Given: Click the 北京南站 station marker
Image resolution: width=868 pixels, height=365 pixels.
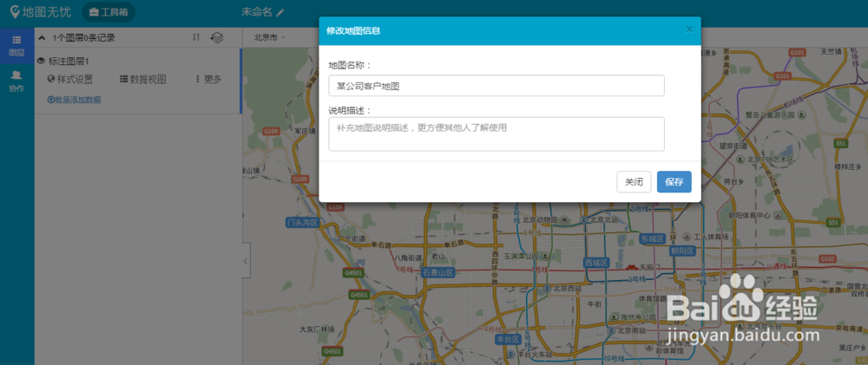Looking at the screenshot, I should pos(610,330).
